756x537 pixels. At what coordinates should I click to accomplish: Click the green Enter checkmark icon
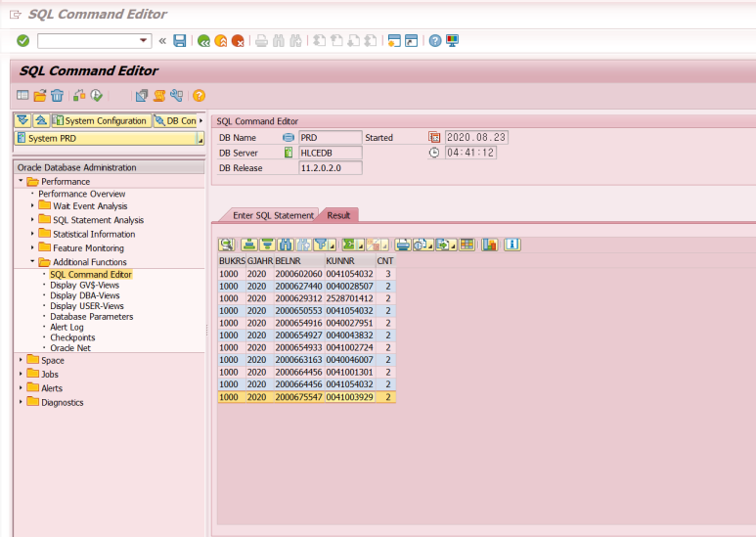point(22,41)
